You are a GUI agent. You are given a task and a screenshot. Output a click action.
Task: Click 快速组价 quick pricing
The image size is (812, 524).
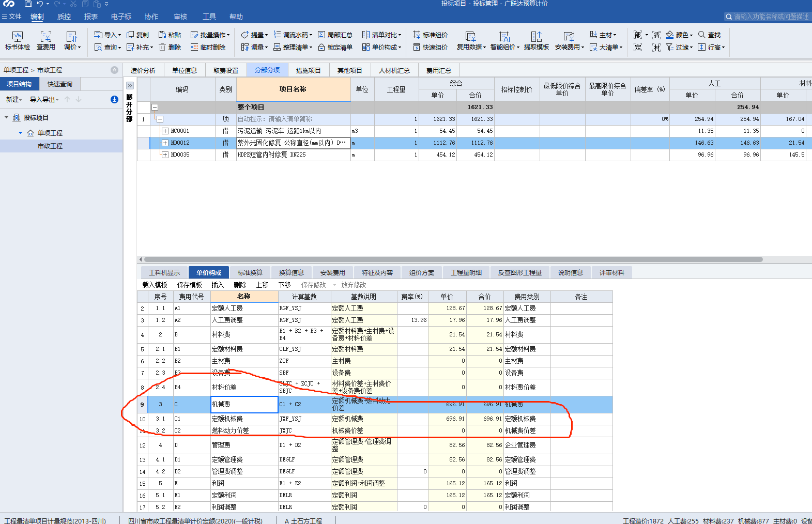430,47
